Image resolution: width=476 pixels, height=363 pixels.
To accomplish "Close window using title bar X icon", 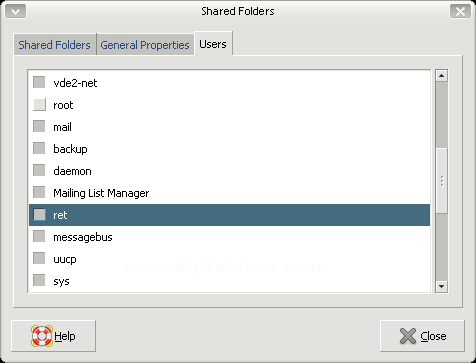I will [460, 11].
